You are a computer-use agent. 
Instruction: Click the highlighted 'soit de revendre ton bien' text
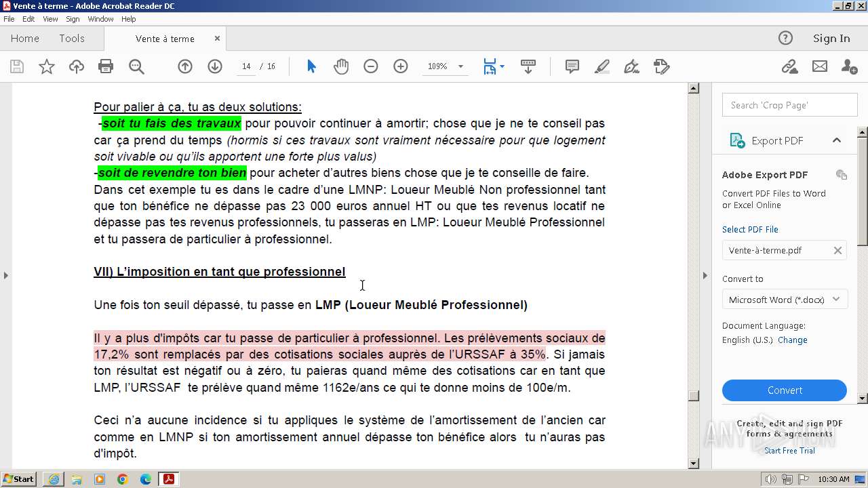(172, 173)
